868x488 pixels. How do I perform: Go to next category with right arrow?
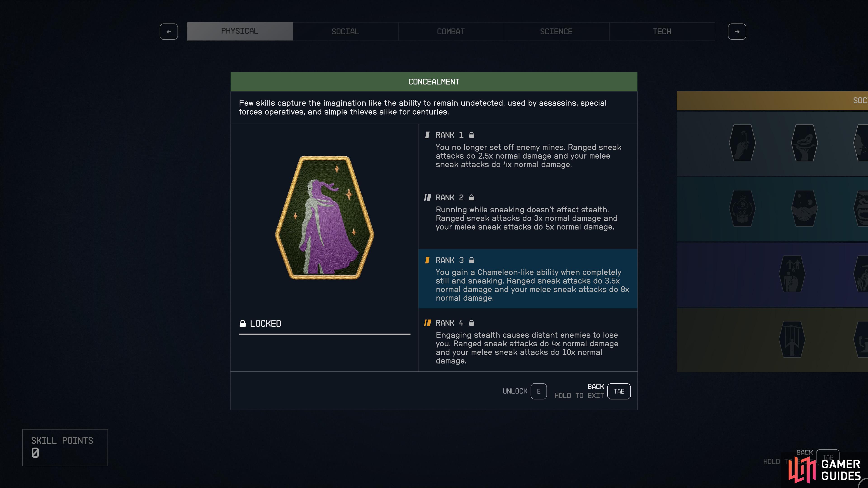coord(737,32)
